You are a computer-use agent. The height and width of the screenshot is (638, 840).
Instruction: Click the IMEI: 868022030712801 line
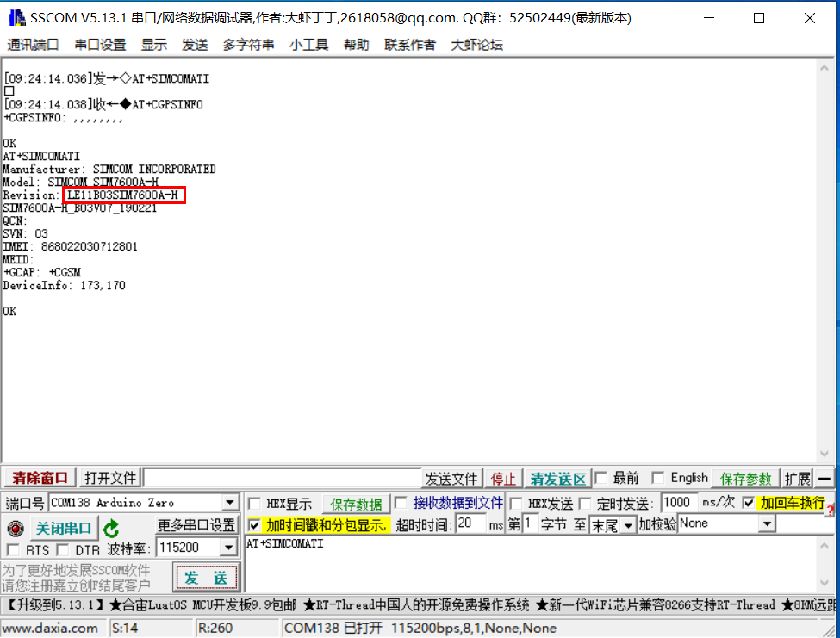[x=70, y=247]
